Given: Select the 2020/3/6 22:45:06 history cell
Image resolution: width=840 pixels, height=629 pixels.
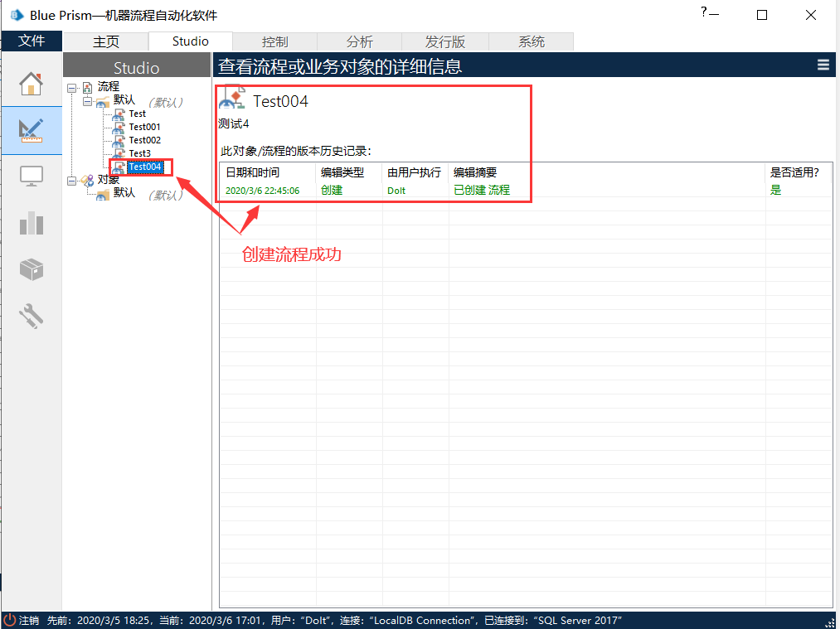Looking at the screenshot, I should tap(263, 191).
